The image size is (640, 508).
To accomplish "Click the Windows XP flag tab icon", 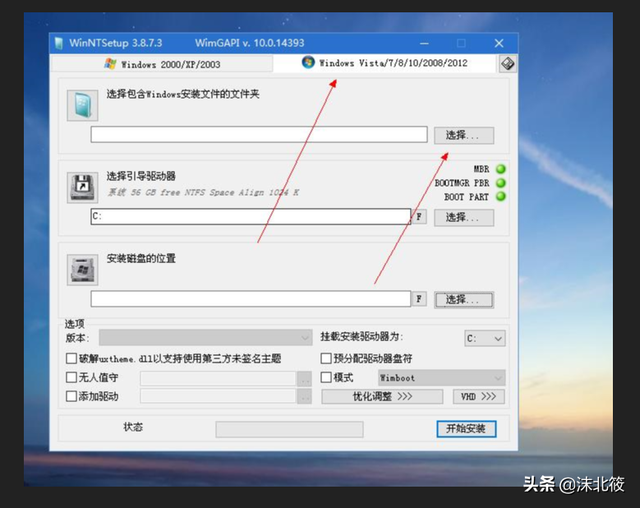I will point(110,64).
